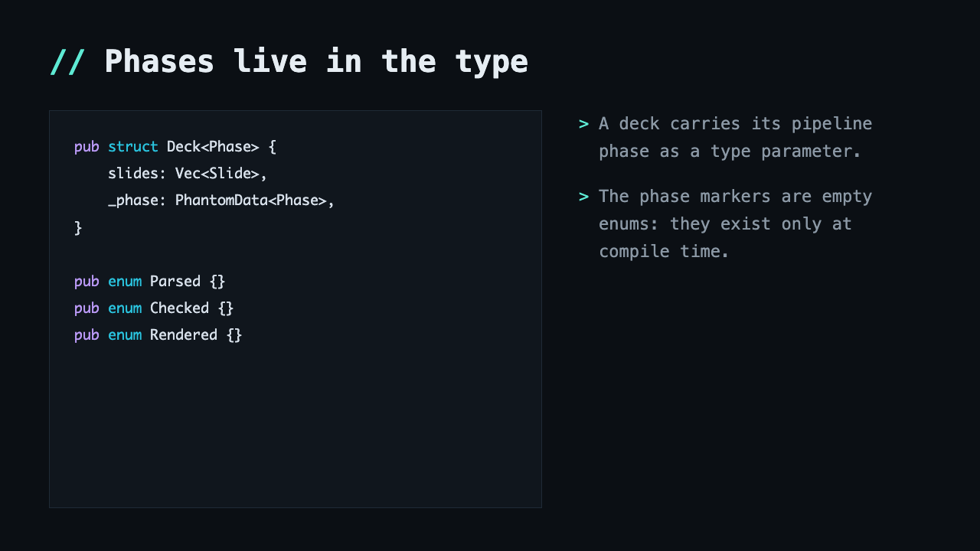Viewport: 980px width, 551px height.
Task: Click the closing brace of the struct
Action: [x=78, y=227]
